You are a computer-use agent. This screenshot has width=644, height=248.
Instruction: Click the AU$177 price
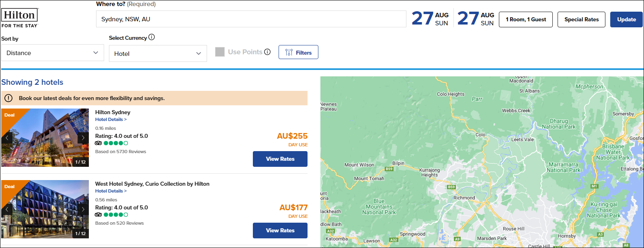tap(293, 207)
